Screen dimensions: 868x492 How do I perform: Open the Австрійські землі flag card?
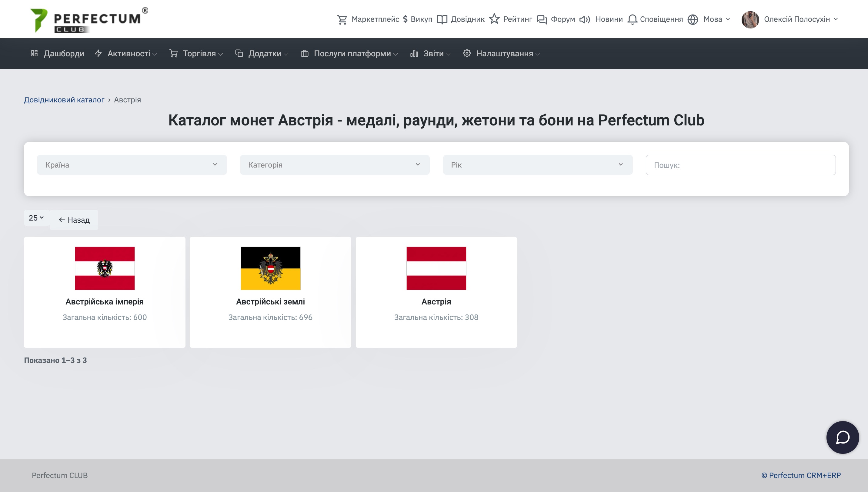click(x=270, y=292)
